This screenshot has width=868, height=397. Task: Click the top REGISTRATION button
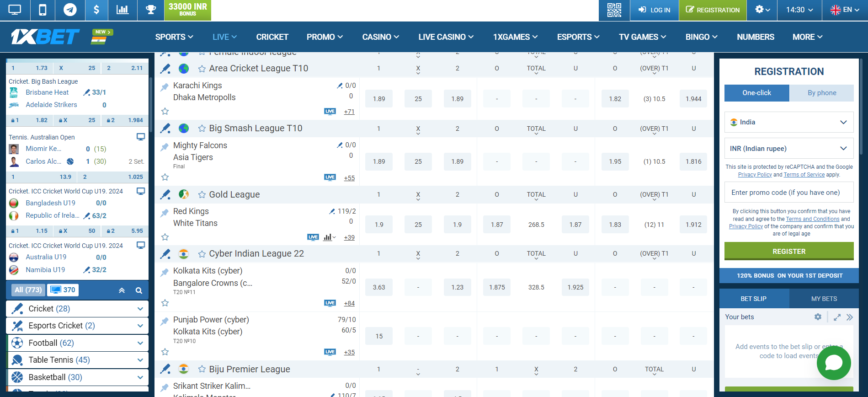(713, 10)
